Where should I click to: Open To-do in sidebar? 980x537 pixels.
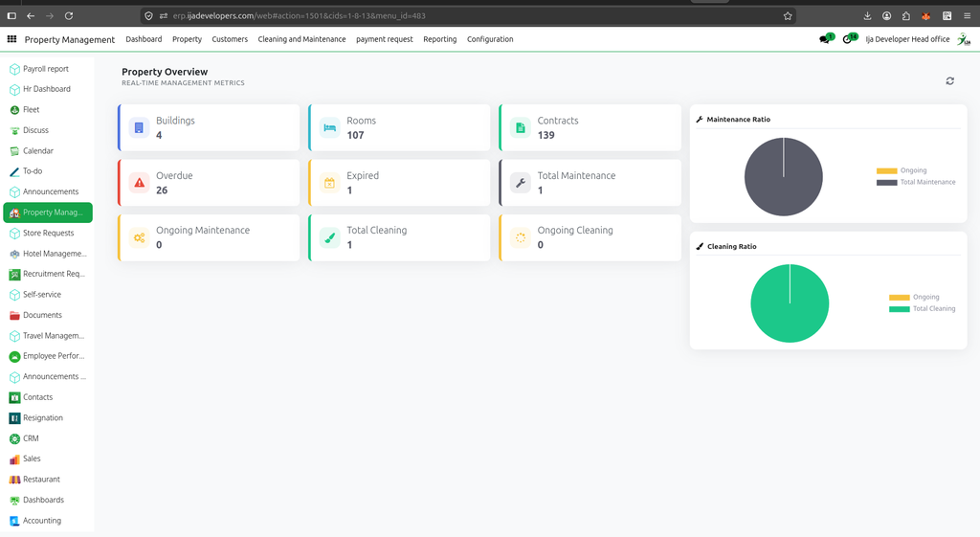[x=48, y=171]
